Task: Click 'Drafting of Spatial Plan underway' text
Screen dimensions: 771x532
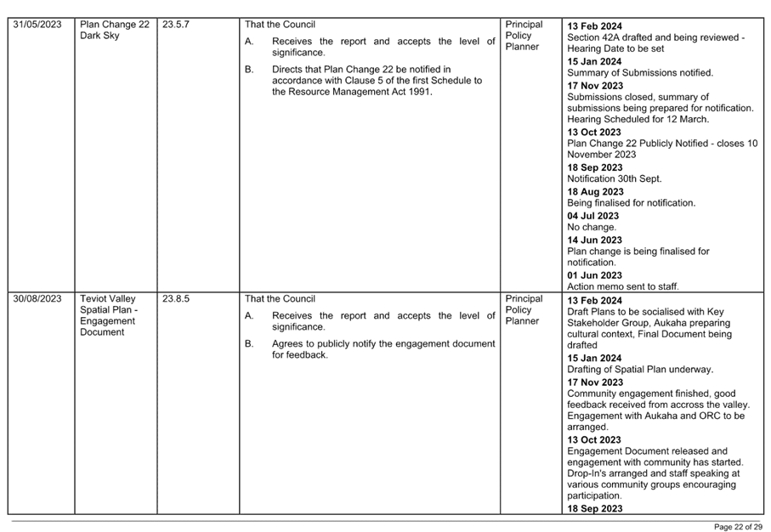Action: pyautogui.click(x=640, y=370)
